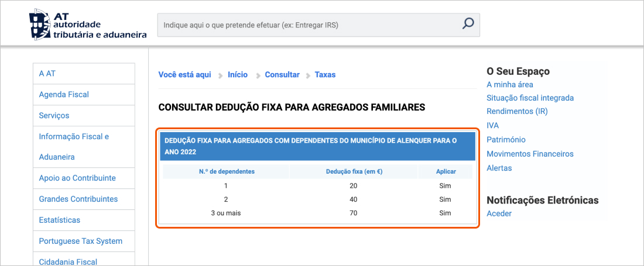Select Serviços from the left menu
The height and width of the screenshot is (266, 644).
[x=54, y=116]
